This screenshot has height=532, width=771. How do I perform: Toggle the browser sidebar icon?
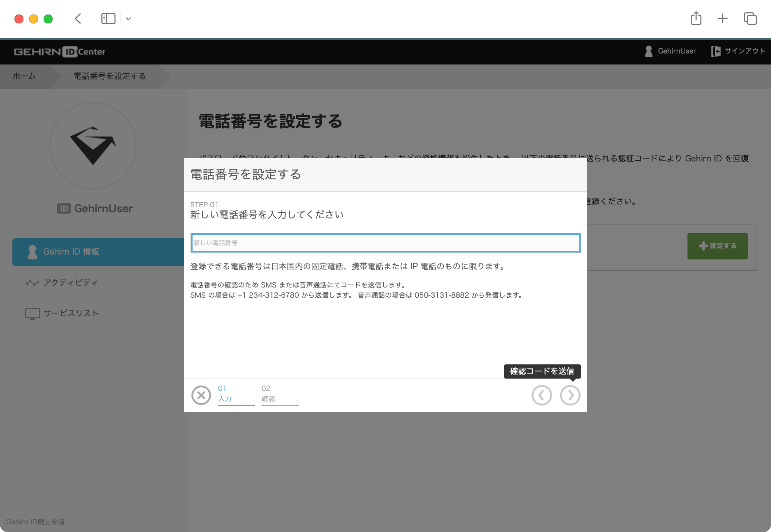[x=108, y=19]
